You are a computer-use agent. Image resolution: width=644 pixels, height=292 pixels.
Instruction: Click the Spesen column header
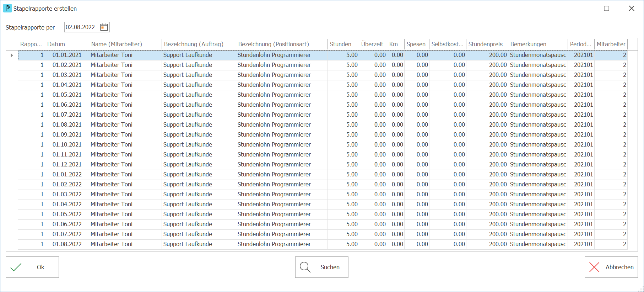point(417,44)
